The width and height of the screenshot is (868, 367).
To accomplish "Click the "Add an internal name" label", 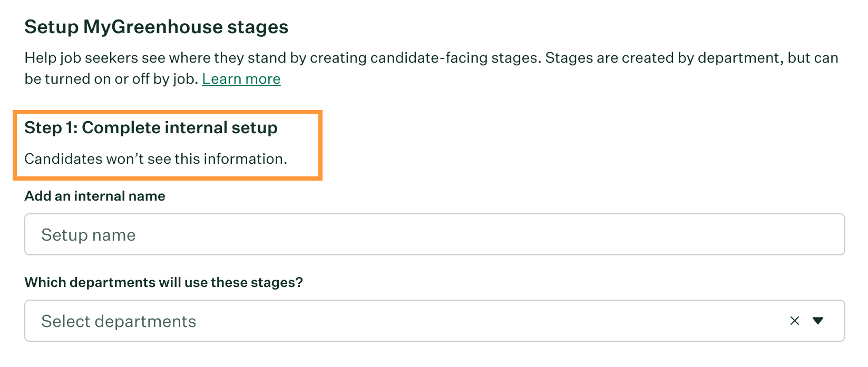I will tap(95, 196).
